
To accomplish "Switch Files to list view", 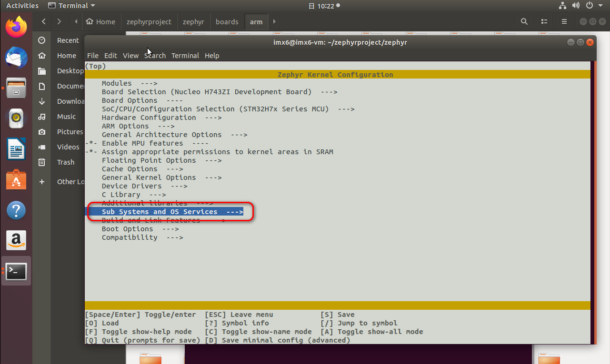I will click(544, 21).
